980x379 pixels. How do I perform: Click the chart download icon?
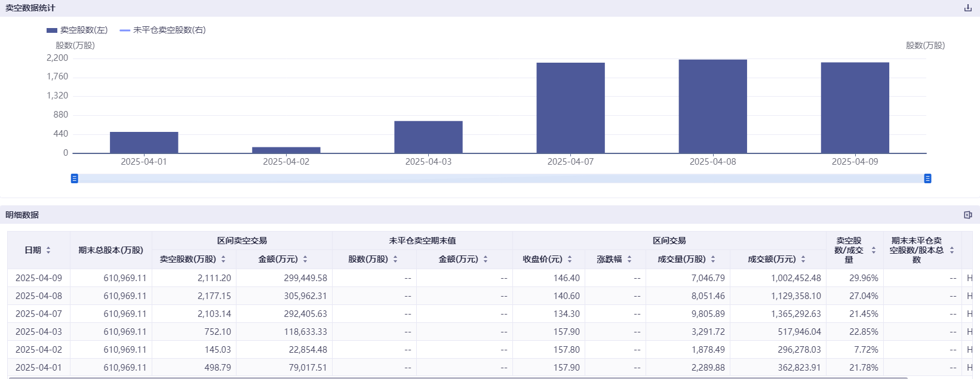(967, 8)
